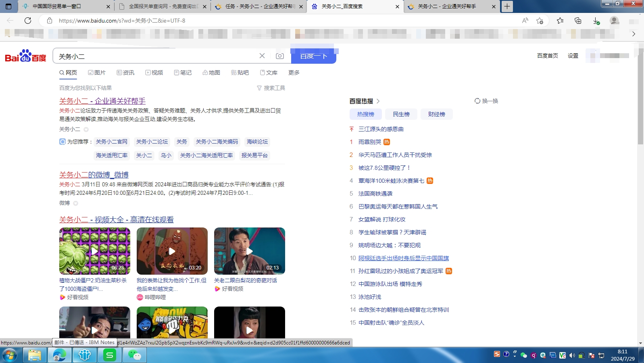Open browser Collections icon
Viewport: 644px width, 363px height.
(578, 21)
